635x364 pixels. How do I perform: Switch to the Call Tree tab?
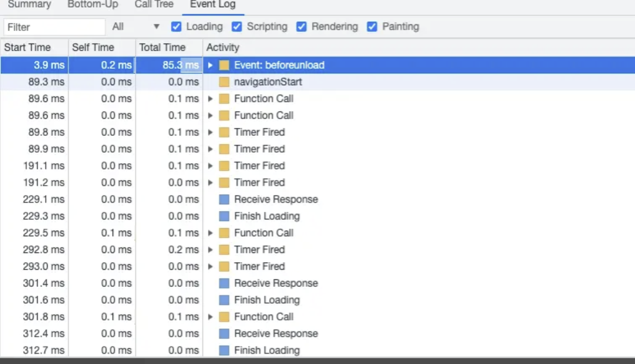pyautogui.click(x=154, y=5)
